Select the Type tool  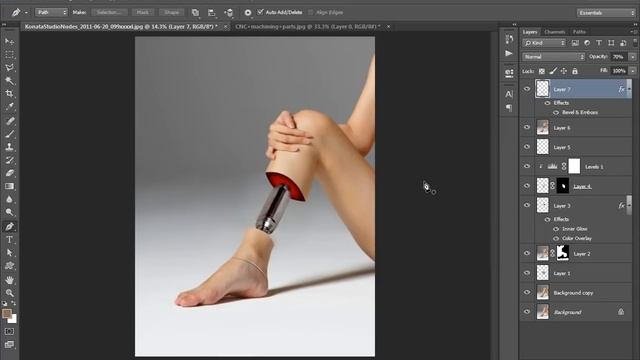click(x=9, y=240)
